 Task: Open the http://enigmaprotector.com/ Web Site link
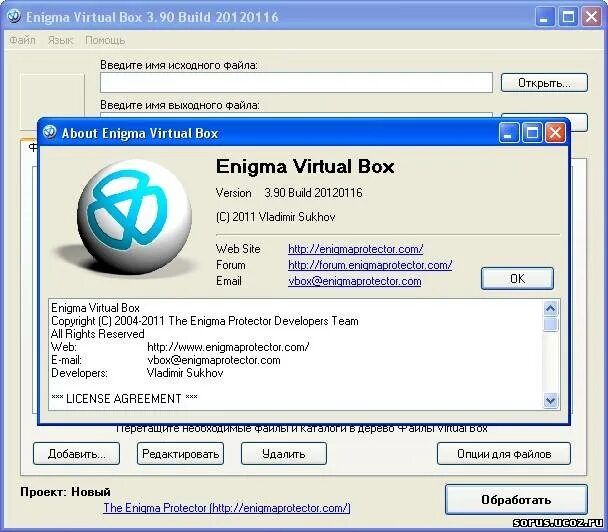pyautogui.click(x=356, y=249)
